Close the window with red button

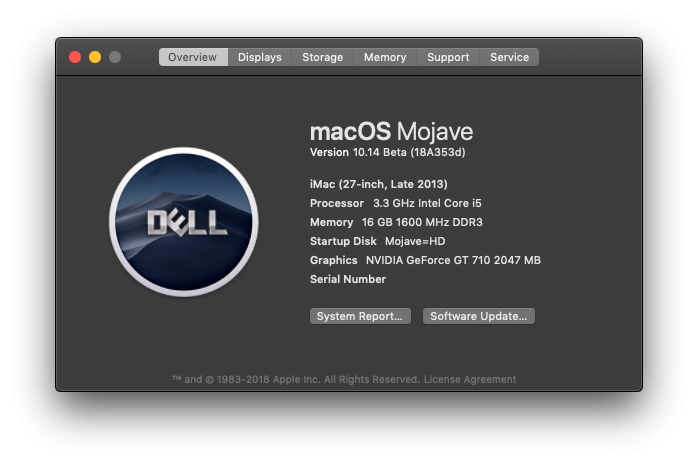point(75,57)
